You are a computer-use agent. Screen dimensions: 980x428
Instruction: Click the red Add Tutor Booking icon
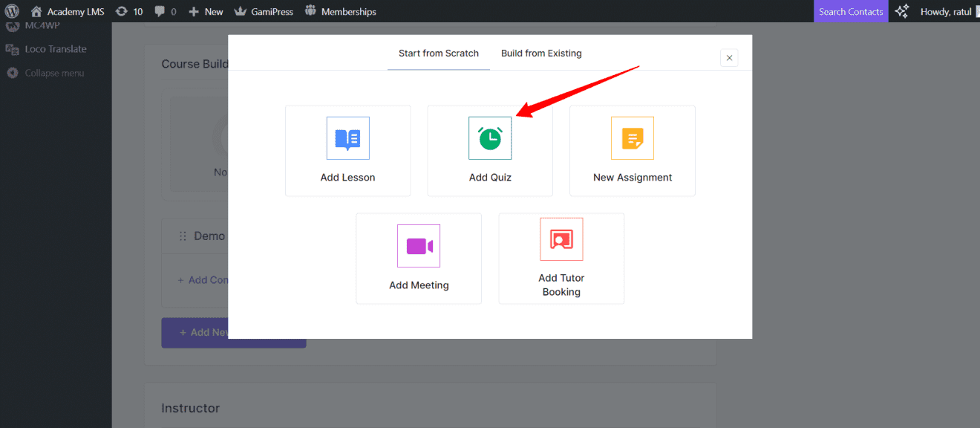[561, 239]
